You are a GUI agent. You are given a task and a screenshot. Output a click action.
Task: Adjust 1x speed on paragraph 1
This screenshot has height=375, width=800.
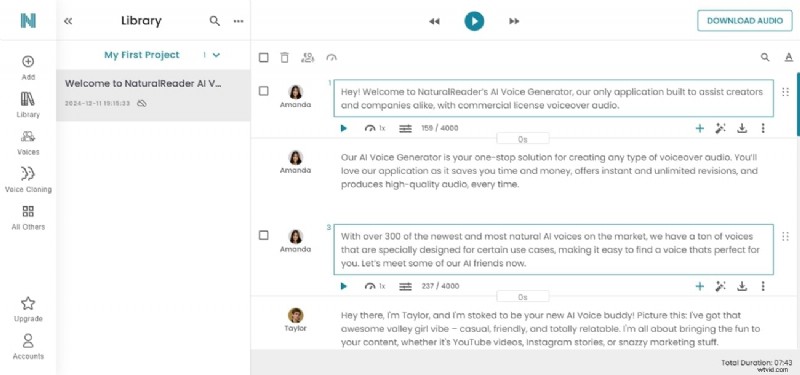(375, 129)
